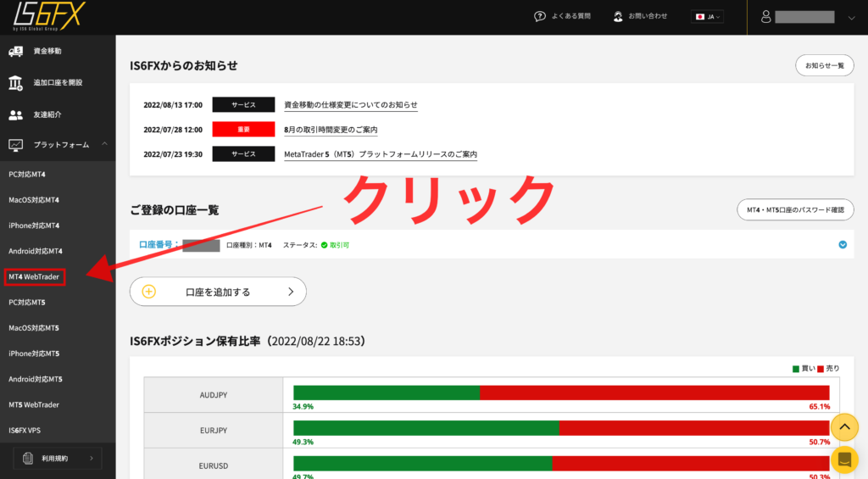Select Android対応MT5 sidebar item
868x479 pixels.
pyautogui.click(x=36, y=379)
